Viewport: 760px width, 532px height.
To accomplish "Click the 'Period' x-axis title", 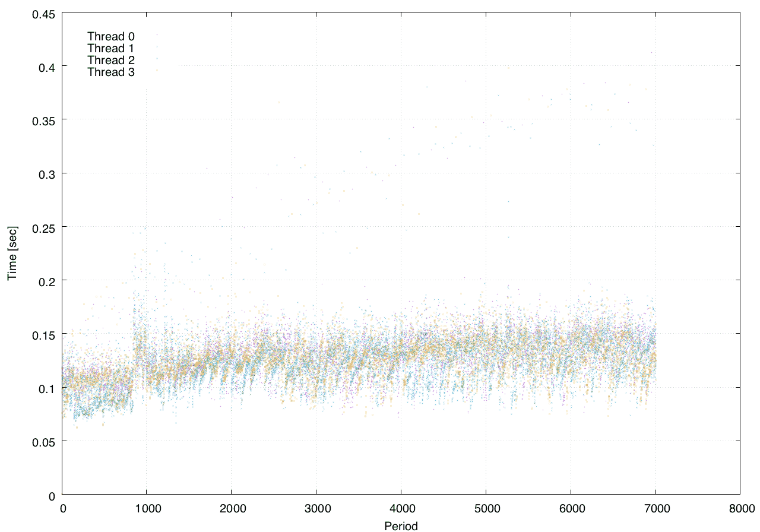I will point(401,525).
